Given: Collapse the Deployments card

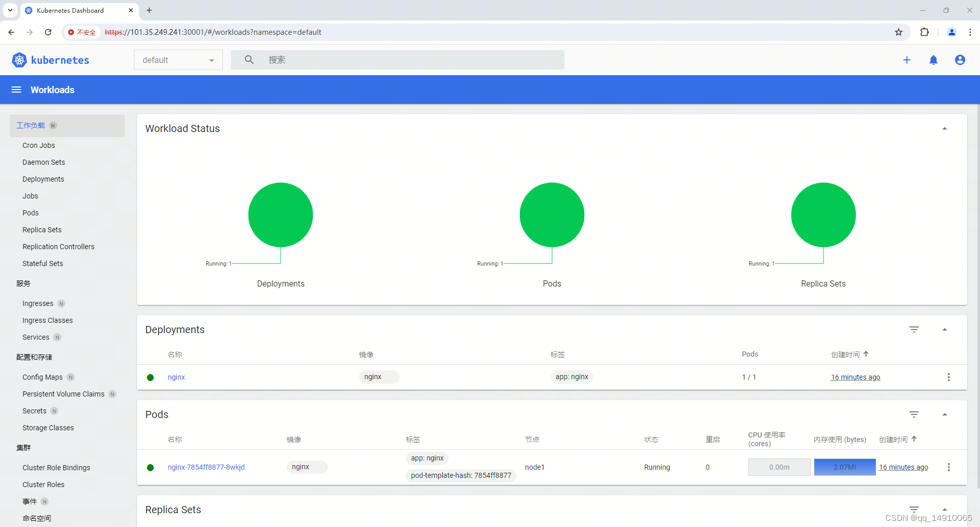Looking at the screenshot, I should [x=945, y=330].
